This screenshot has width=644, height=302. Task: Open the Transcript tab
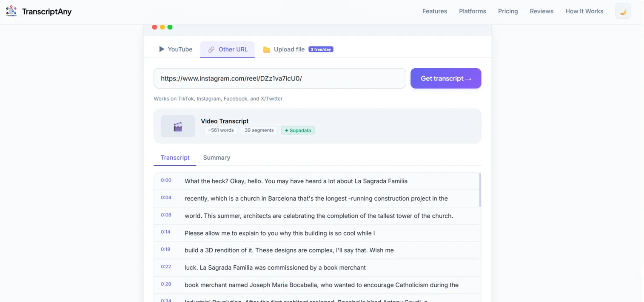(x=175, y=158)
